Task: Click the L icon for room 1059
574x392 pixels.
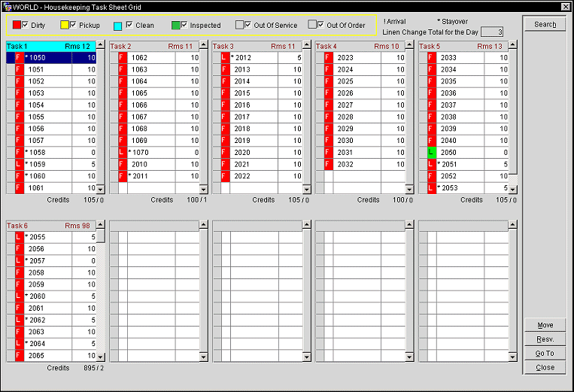Action: click(x=20, y=164)
